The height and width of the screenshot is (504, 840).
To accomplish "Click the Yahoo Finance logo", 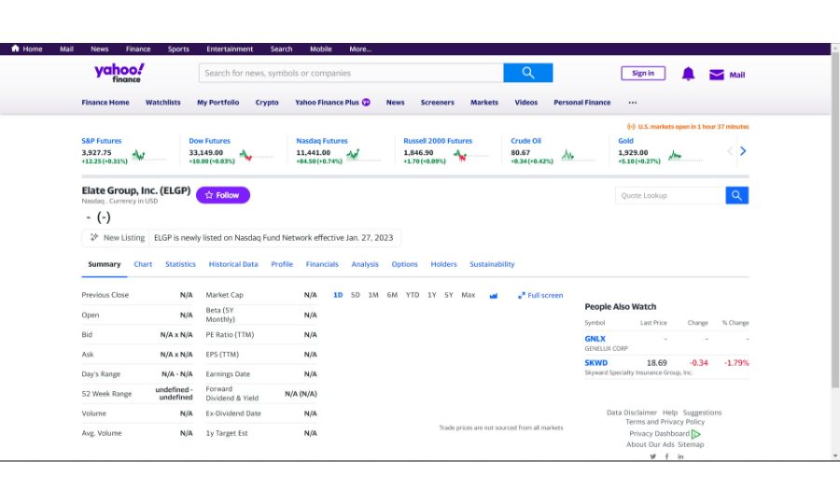I will tap(119, 73).
